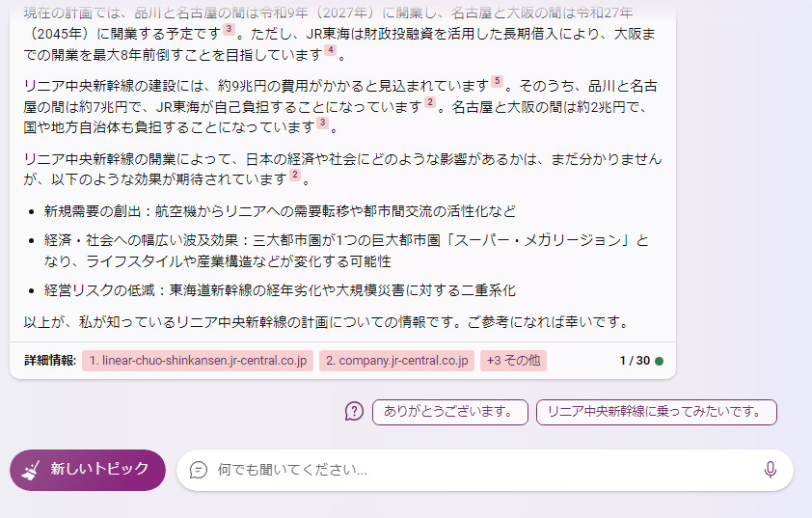Start a new topic with 新しいトピック

pyautogui.click(x=88, y=470)
